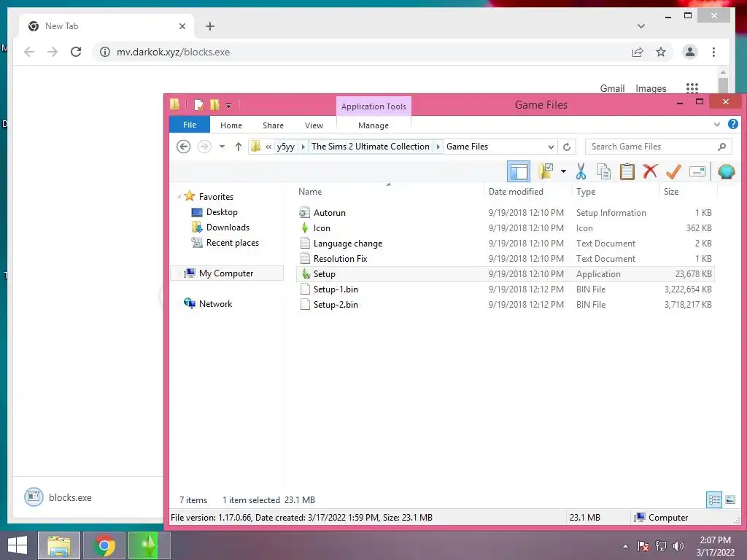Expand arrow after The Sims 2 Ultimate Collection
This screenshot has height=560, width=747.
click(438, 147)
